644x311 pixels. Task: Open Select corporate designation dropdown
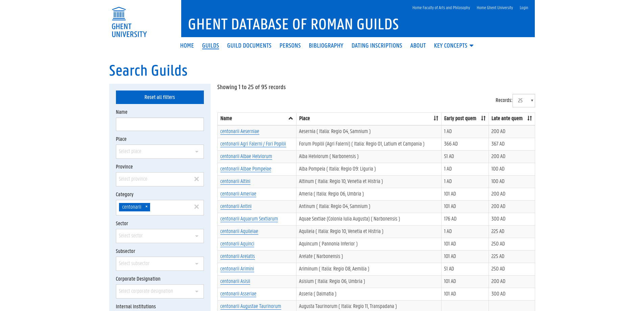point(160,291)
